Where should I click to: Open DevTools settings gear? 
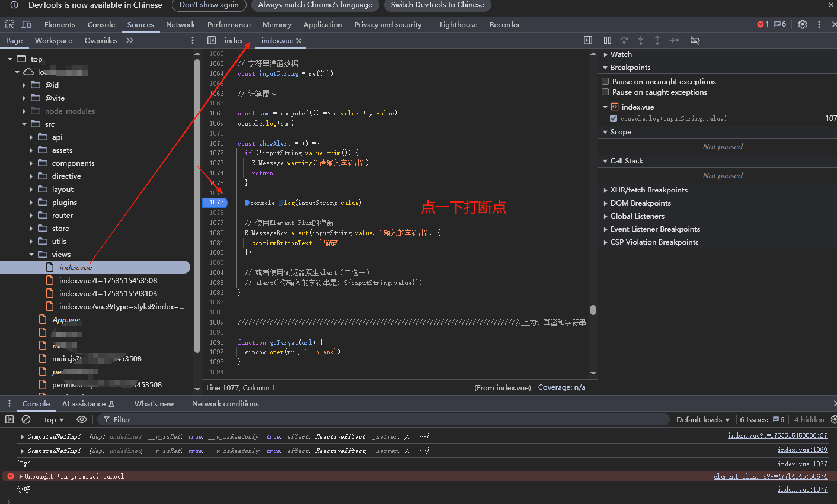(803, 24)
